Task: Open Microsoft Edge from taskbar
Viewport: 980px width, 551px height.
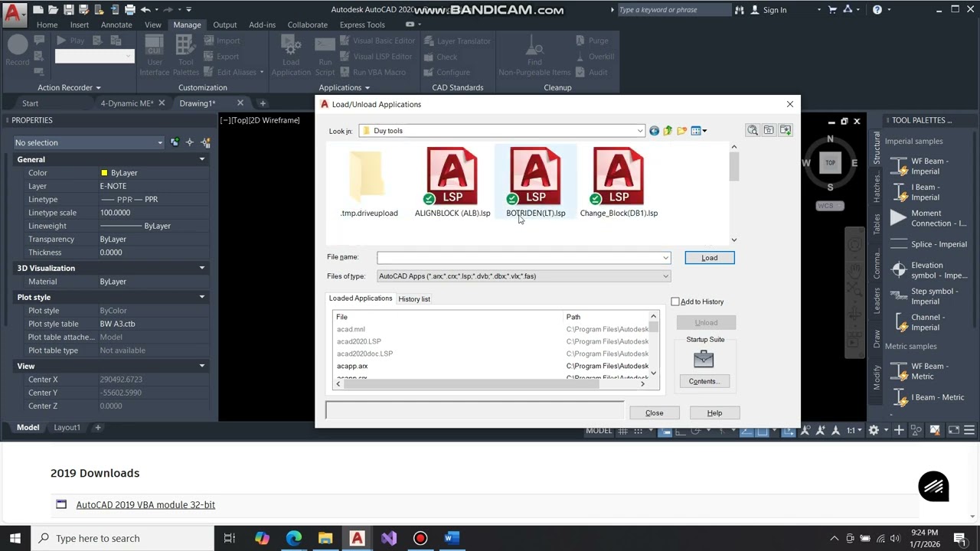Action: [x=294, y=538]
